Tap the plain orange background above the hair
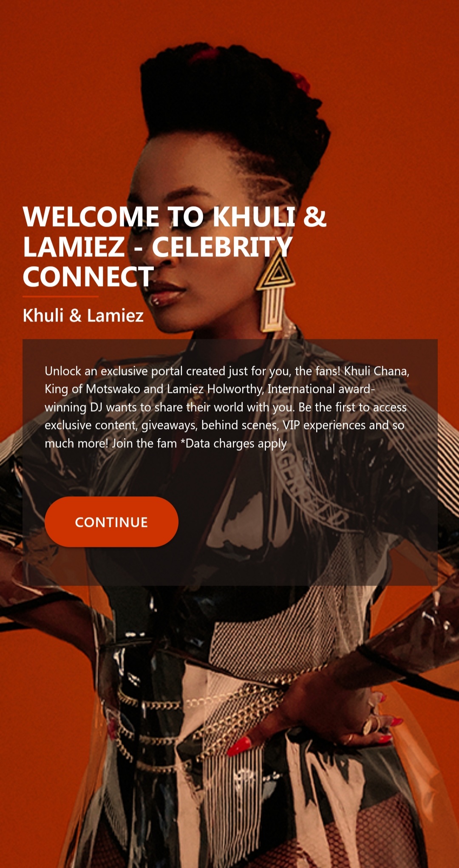Image resolution: width=459 pixels, height=868 pixels. pos(229,21)
